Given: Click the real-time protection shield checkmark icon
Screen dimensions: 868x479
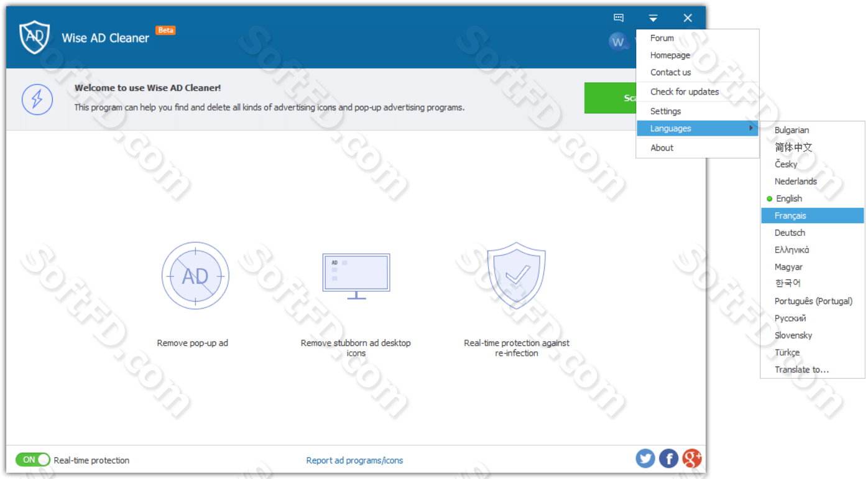Looking at the screenshot, I should 516,274.
